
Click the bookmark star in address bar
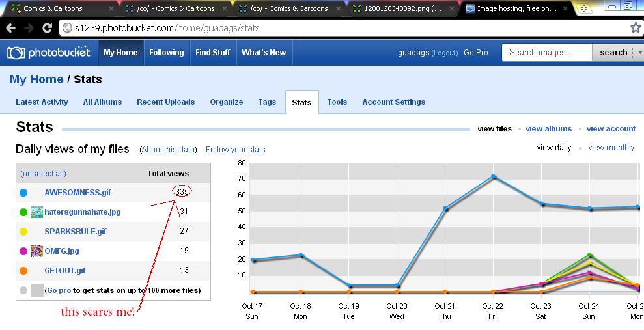(636, 28)
